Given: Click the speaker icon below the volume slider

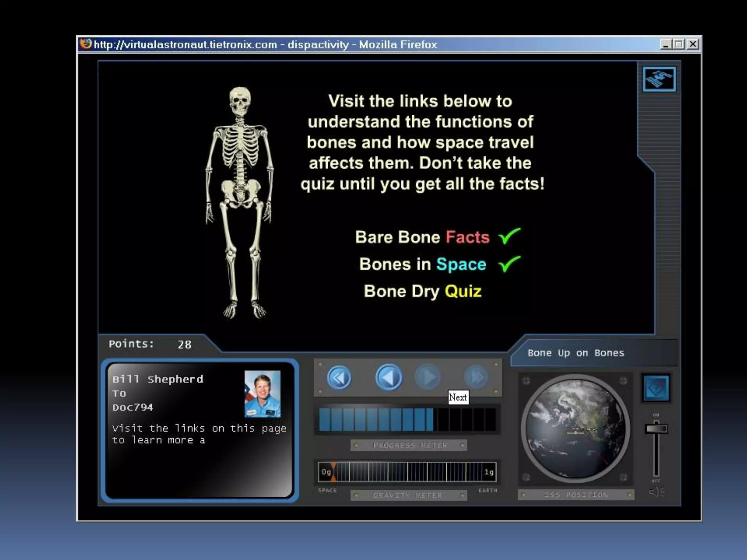Looking at the screenshot, I should [x=657, y=492].
